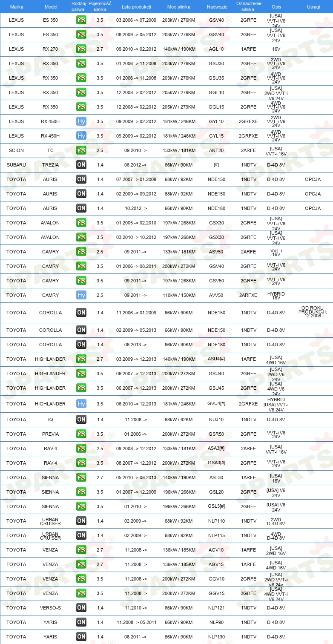Click the Opis column header

coord(276,7)
